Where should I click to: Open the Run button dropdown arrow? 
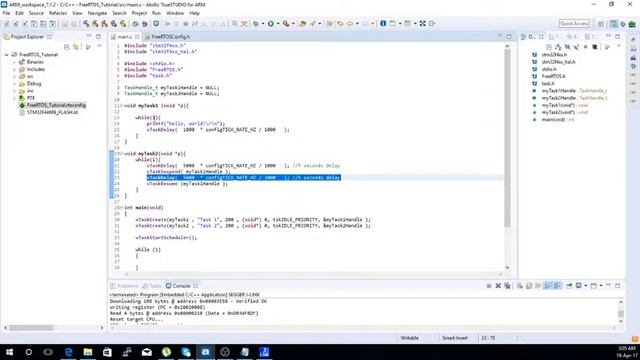click(x=278, y=24)
